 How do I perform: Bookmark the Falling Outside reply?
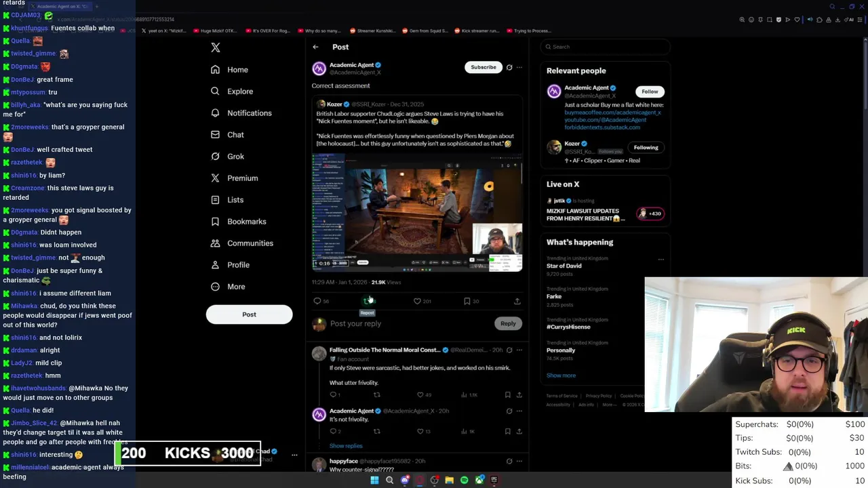click(507, 394)
